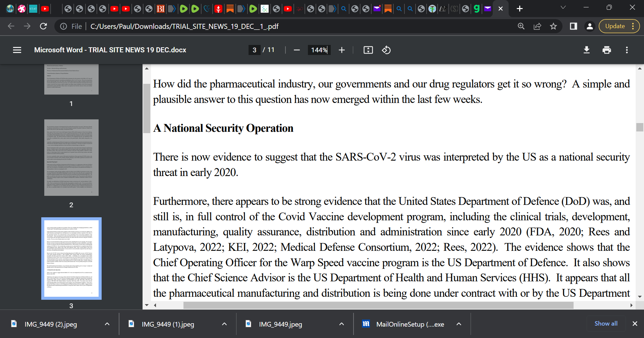This screenshot has height=338, width=644.
Task: Print the PDF document
Action: (607, 50)
